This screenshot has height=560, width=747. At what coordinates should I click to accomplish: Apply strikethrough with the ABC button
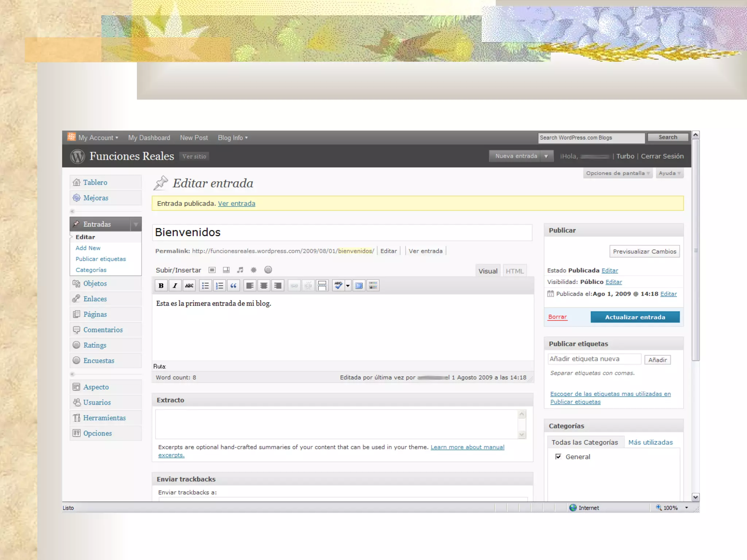[189, 285]
